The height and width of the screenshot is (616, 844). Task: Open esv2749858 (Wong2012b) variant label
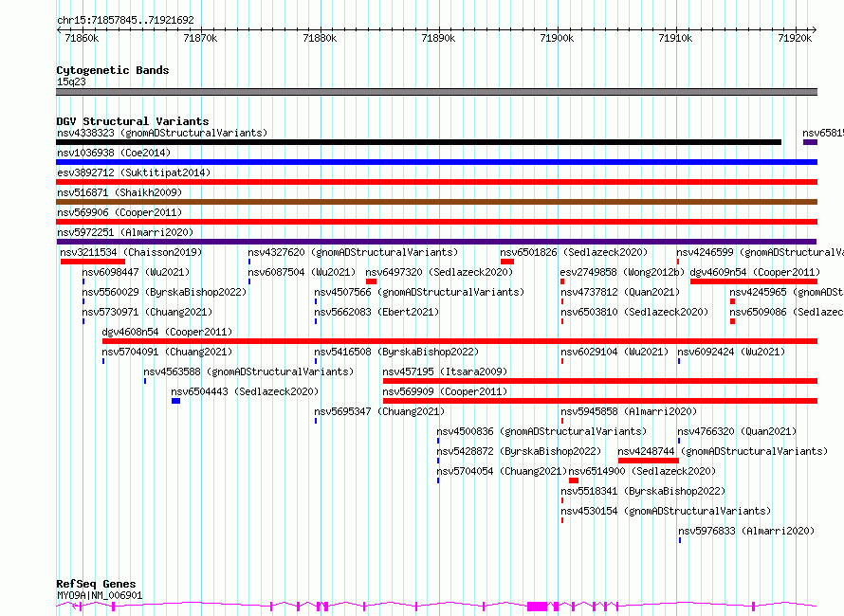[622, 272]
